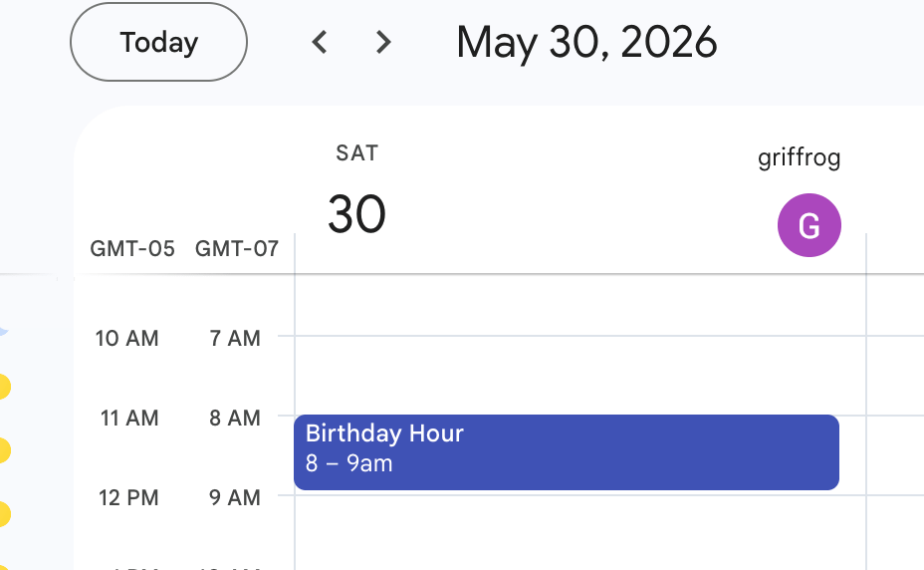Click the 10 AM time label
The width and height of the screenshot is (924, 570).
point(126,339)
